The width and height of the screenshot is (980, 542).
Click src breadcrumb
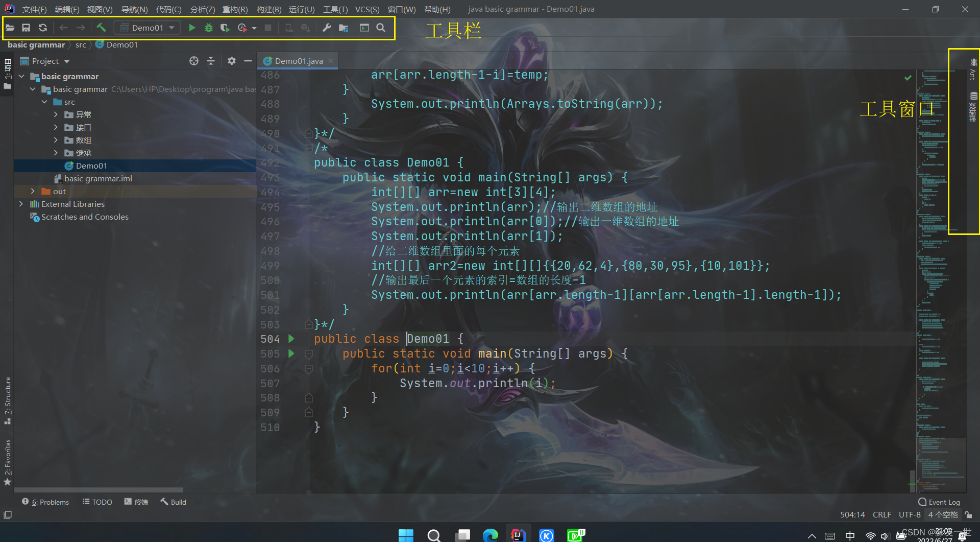[81, 45]
